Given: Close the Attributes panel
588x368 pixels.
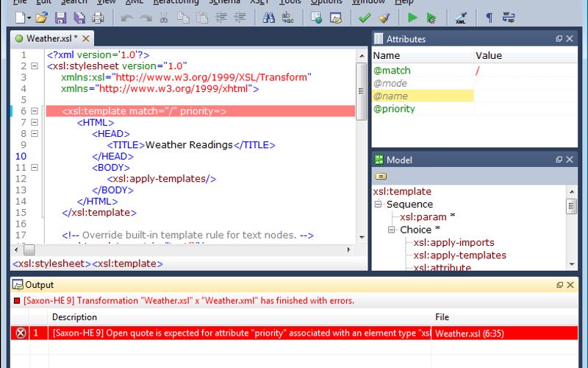Looking at the screenshot, I should [570, 39].
